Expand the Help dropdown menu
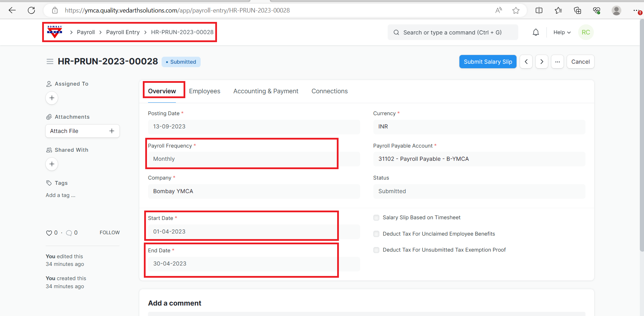The height and width of the screenshot is (316, 644). [x=562, y=32]
